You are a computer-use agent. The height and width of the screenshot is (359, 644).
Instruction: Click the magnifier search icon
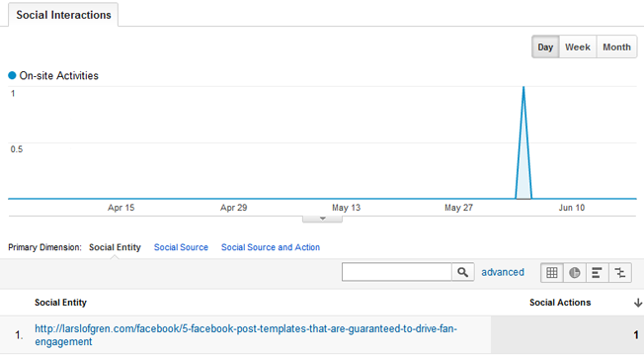pyautogui.click(x=463, y=272)
